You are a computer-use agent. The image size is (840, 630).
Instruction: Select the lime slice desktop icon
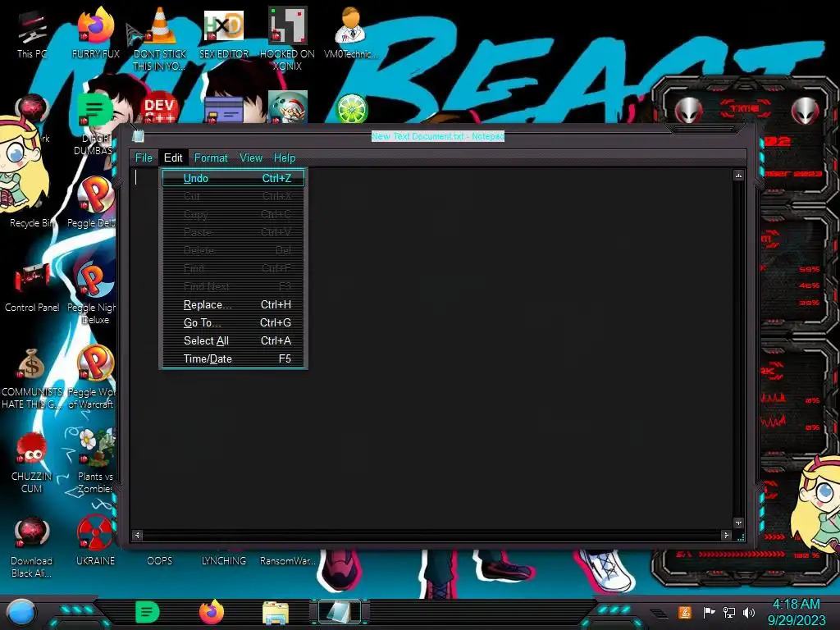tap(351, 109)
